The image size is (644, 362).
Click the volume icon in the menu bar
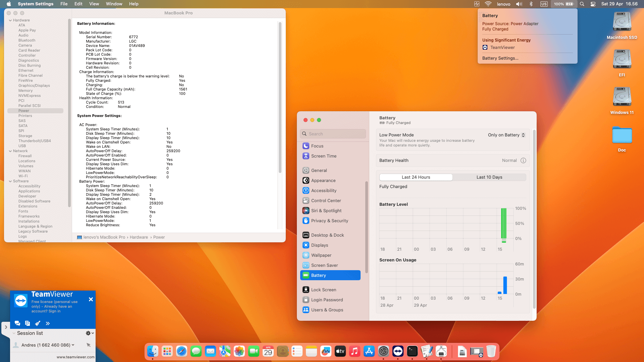519,4
